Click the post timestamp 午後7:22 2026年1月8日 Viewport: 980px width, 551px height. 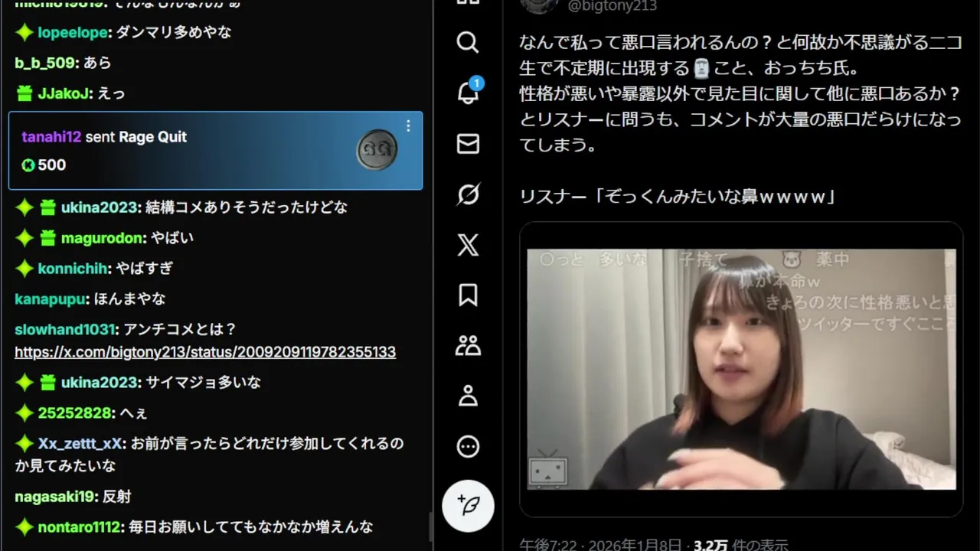tap(600, 545)
